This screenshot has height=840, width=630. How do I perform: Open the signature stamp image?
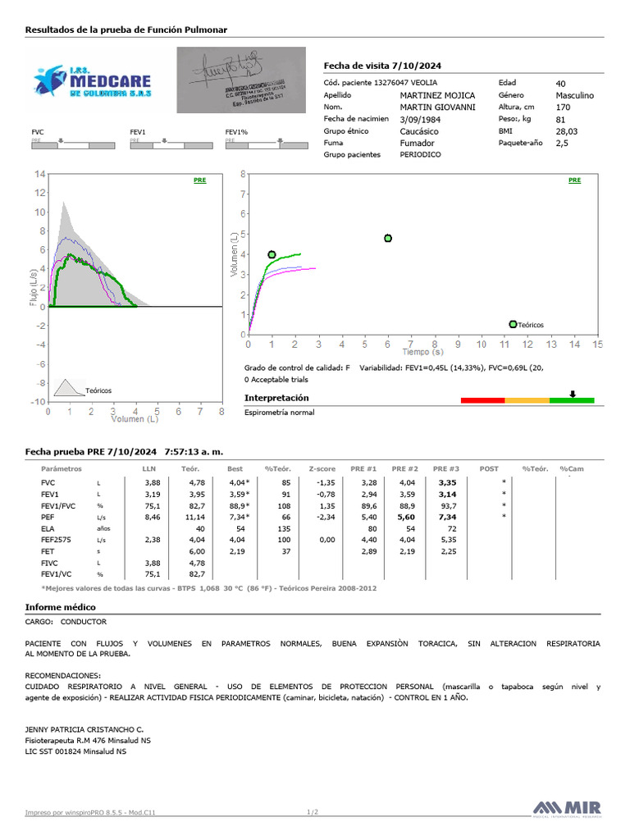pos(241,80)
